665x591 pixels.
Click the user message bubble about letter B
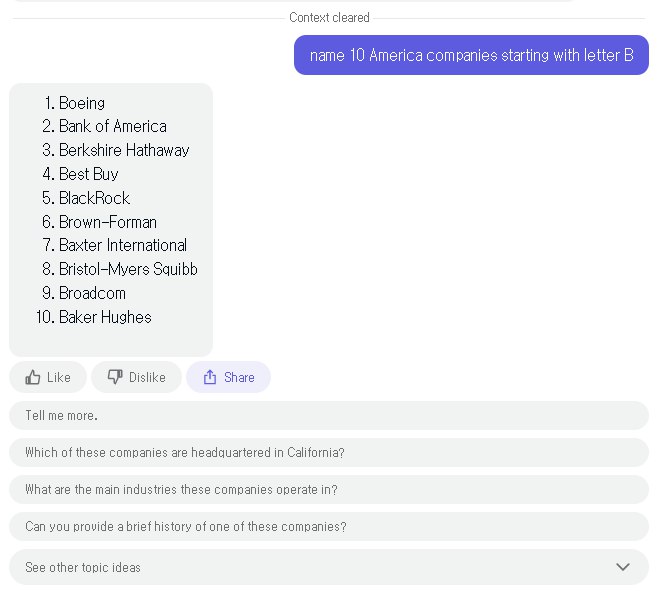(x=471, y=55)
